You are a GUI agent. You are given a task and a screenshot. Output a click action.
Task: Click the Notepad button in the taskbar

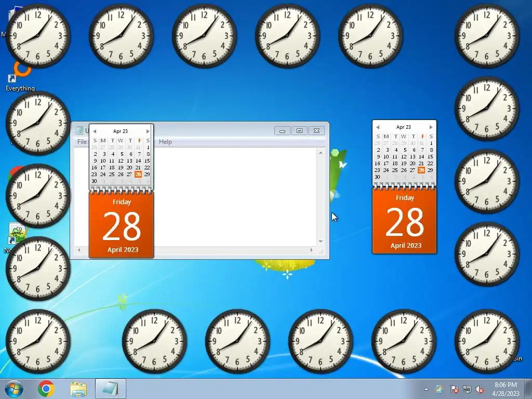[110, 389]
